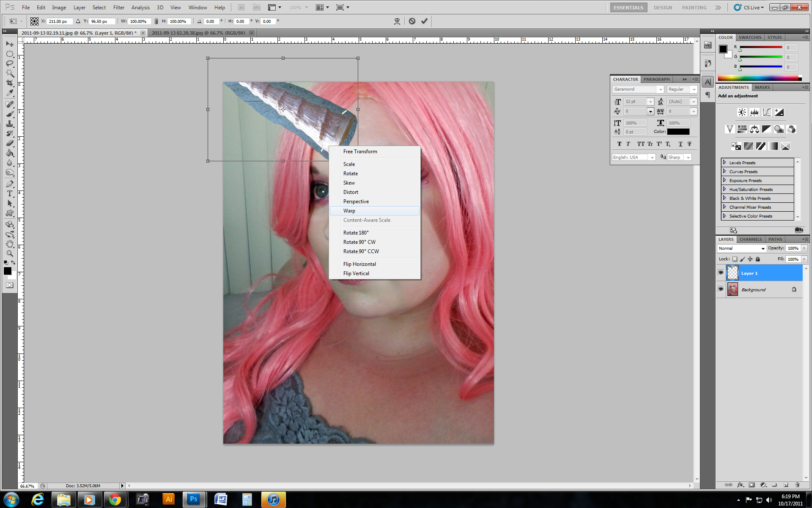Toggle visibility of Layer 1
The width and height of the screenshot is (812, 508).
pyautogui.click(x=720, y=273)
